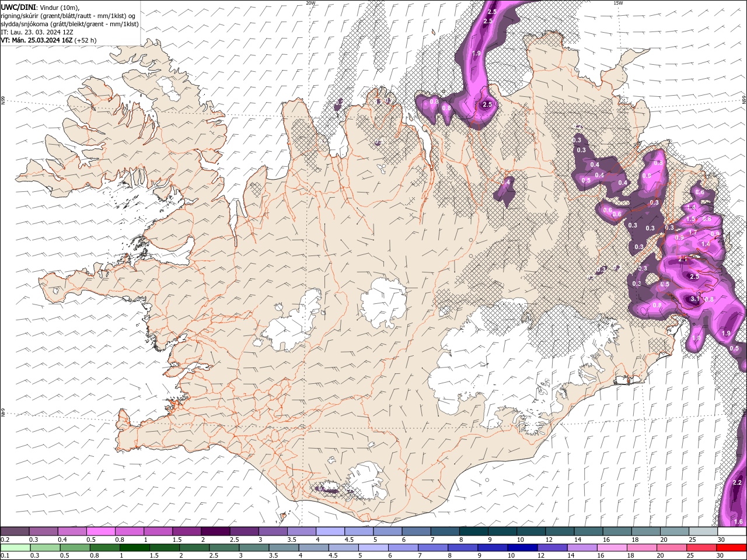Pick the deep navy 10 rain legend swatch
The width and height of the screenshot is (747, 560).
522,547
